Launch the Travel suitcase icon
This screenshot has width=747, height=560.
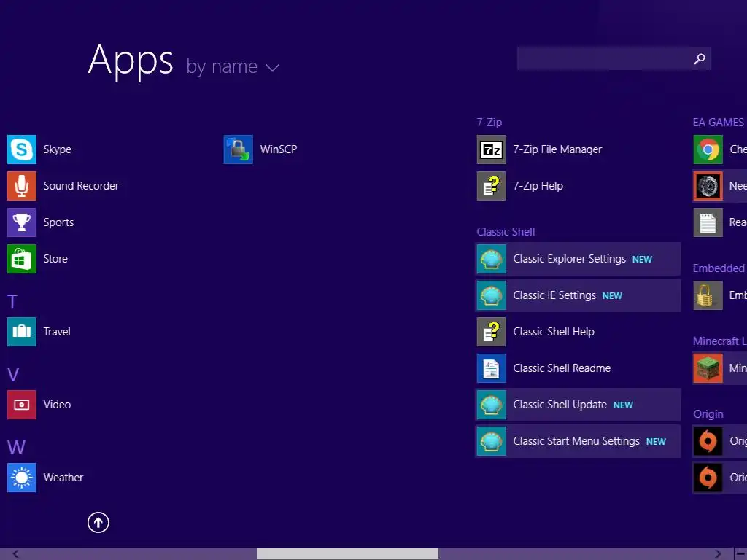[21, 332]
